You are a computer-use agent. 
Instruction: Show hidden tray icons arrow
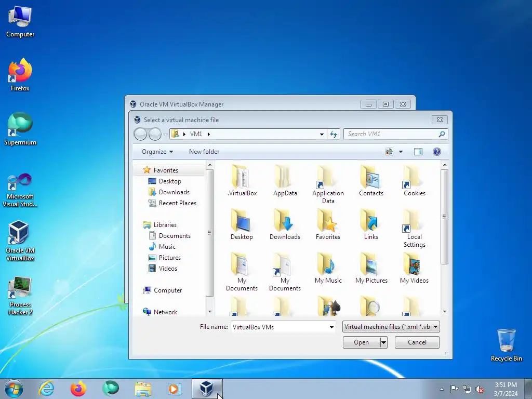pos(442,389)
